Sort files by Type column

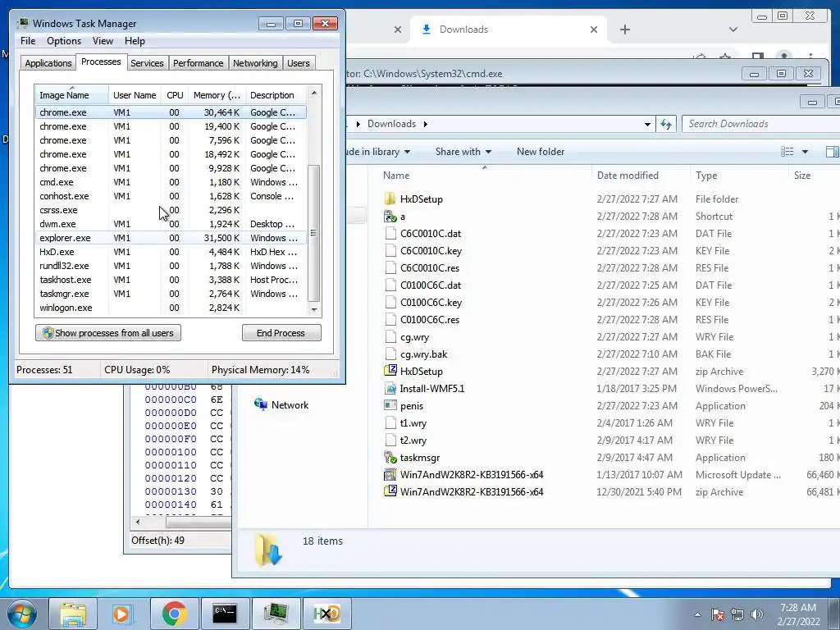[x=739, y=176]
